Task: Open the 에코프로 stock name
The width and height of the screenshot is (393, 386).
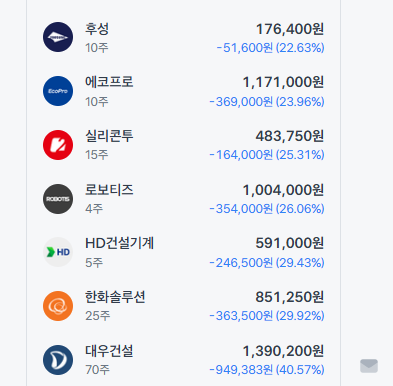Action: (x=109, y=82)
